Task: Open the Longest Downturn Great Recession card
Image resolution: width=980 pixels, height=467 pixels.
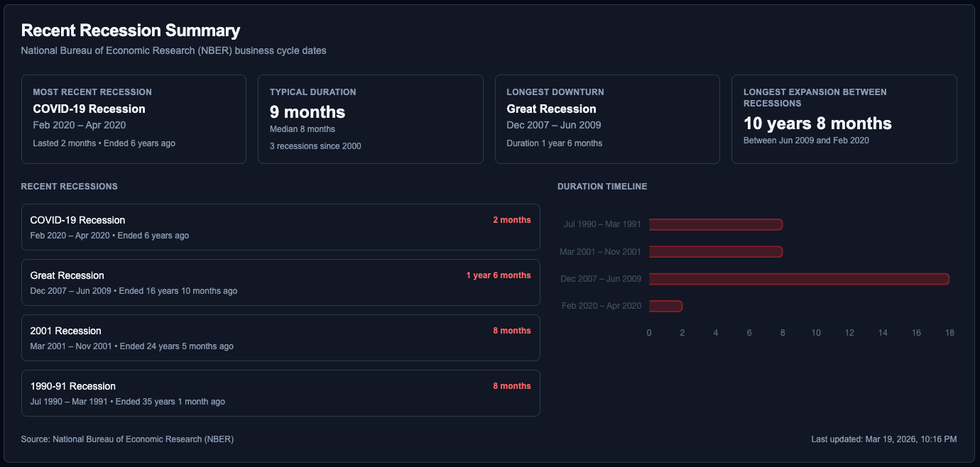Action: tap(607, 119)
